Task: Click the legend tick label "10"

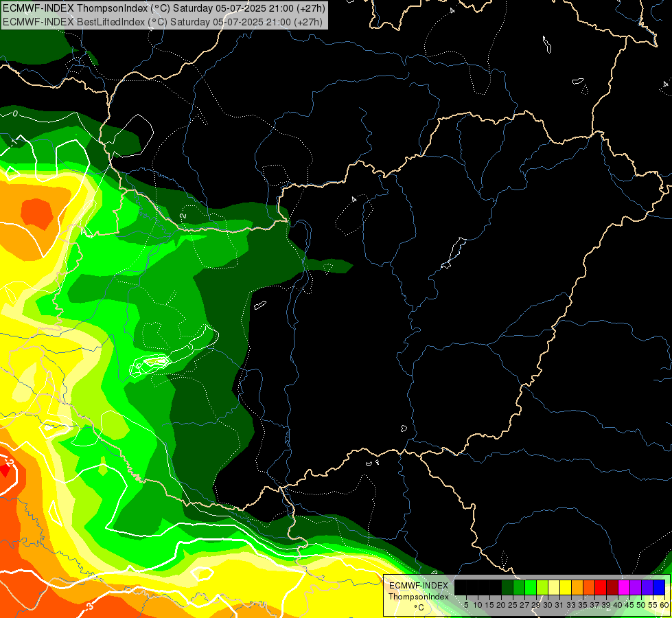Action: pyautogui.click(x=478, y=605)
